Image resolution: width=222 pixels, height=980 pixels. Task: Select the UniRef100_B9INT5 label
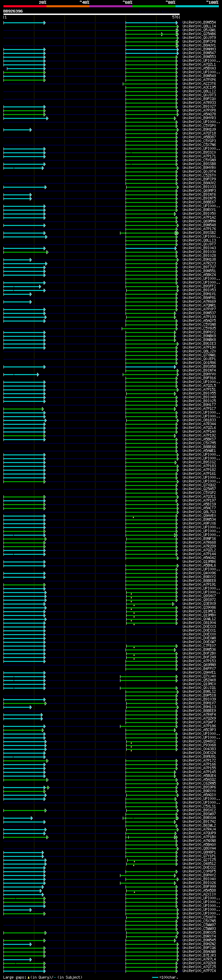[x=199, y=198]
